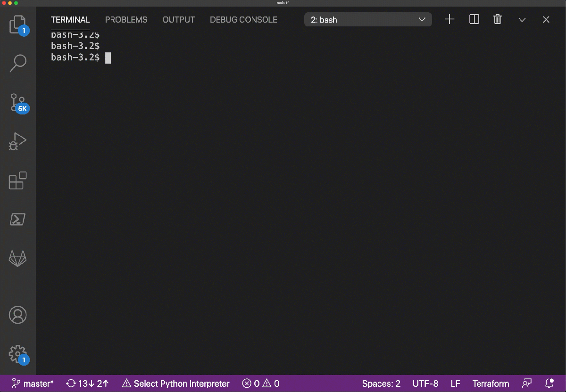Viewport: 566px width, 392px height.
Task: Split the terminal pane
Action: [474, 19]
